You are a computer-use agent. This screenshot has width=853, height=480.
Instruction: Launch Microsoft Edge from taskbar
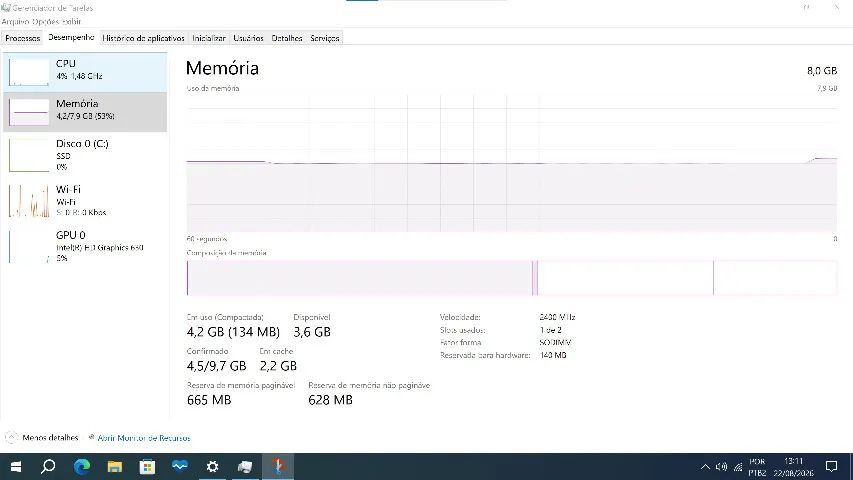click(82, 466)
